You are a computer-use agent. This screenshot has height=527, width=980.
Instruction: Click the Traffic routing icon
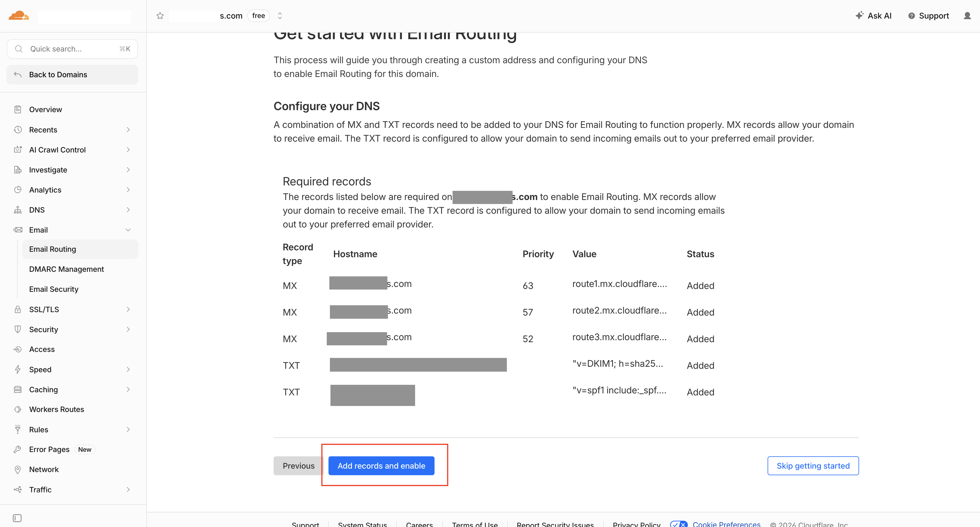(x=17, y=490)
